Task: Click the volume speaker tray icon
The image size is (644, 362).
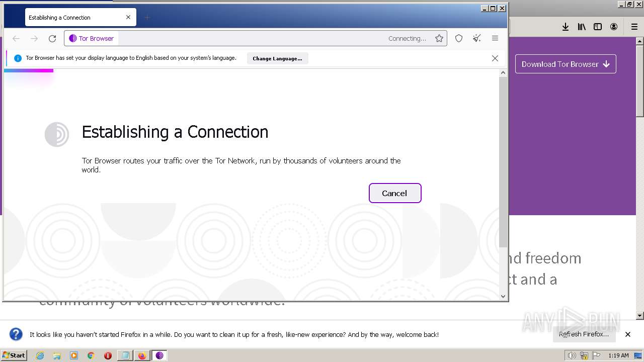Action: tap(572, 355)
